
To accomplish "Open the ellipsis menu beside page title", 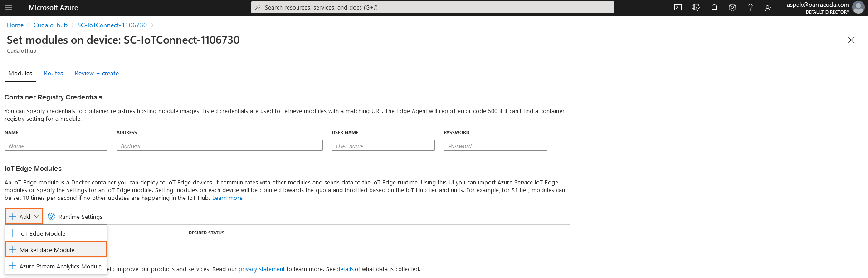I will tap(254, 40).
